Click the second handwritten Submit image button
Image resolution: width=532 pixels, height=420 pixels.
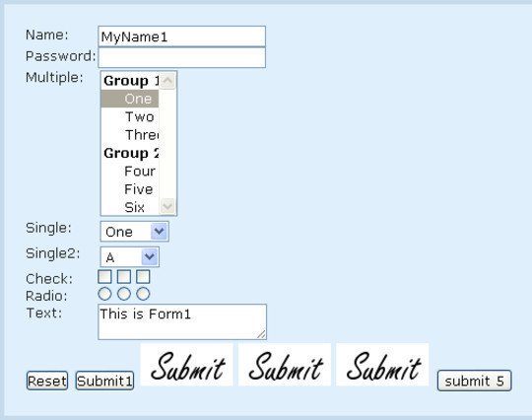285,365
